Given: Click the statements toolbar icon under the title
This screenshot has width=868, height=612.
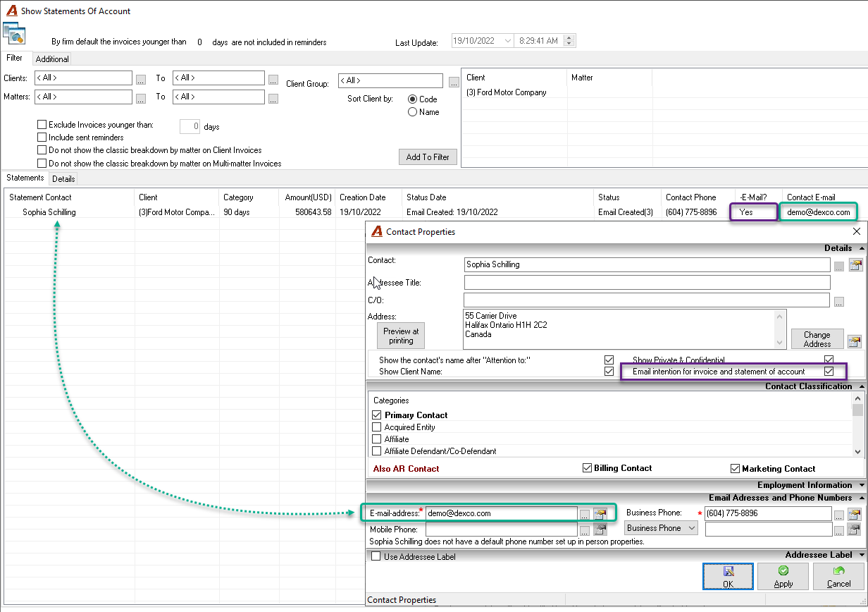Looking at the screenshot, I should 14,33.
